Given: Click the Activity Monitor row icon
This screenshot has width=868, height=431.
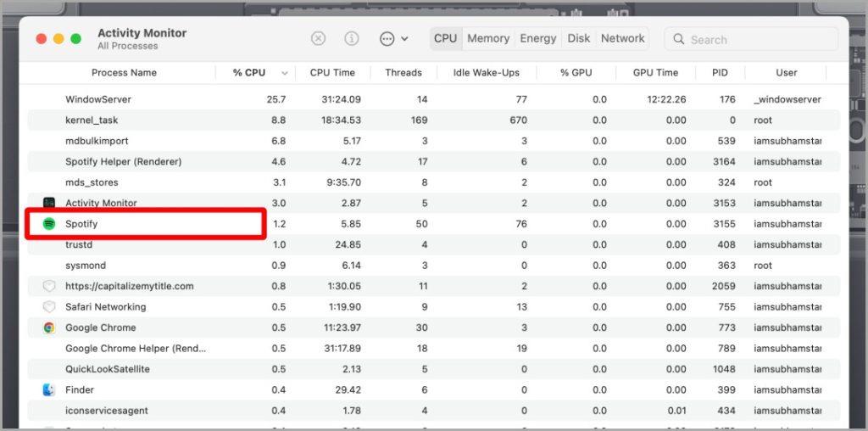Looking at the screenshot, I should pos(49,203).
